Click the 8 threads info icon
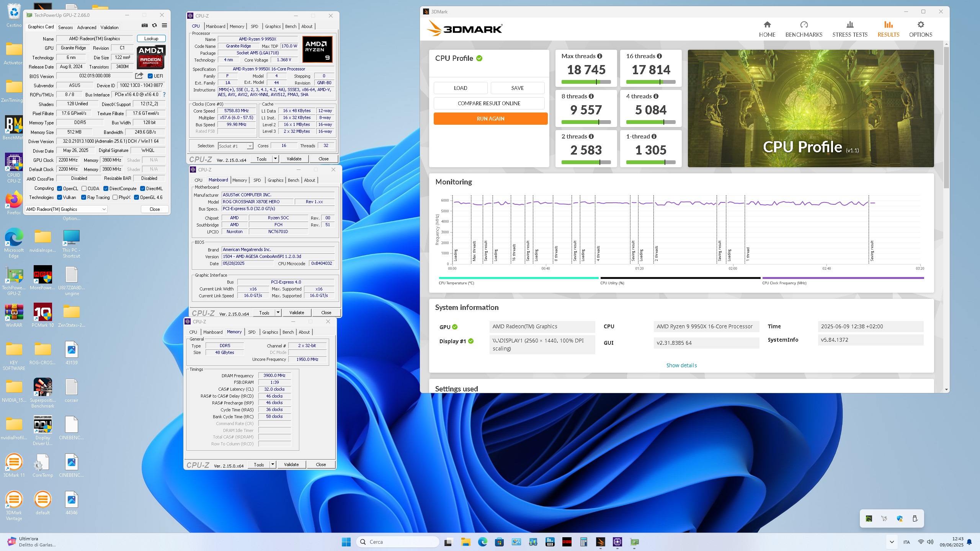The width and height of the screenshot is (980, 551). pos(591,96)
